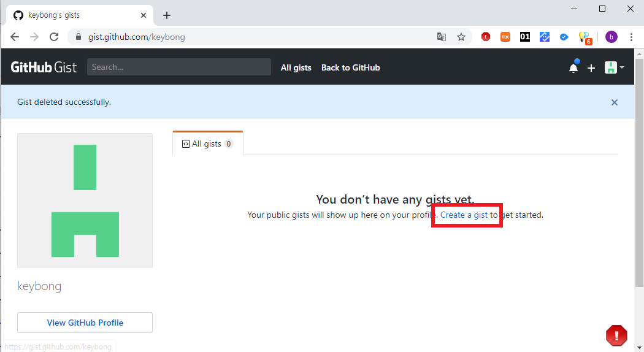Select the keybong's gists browser tab
The image size is (644, 352).
(80, 15)
